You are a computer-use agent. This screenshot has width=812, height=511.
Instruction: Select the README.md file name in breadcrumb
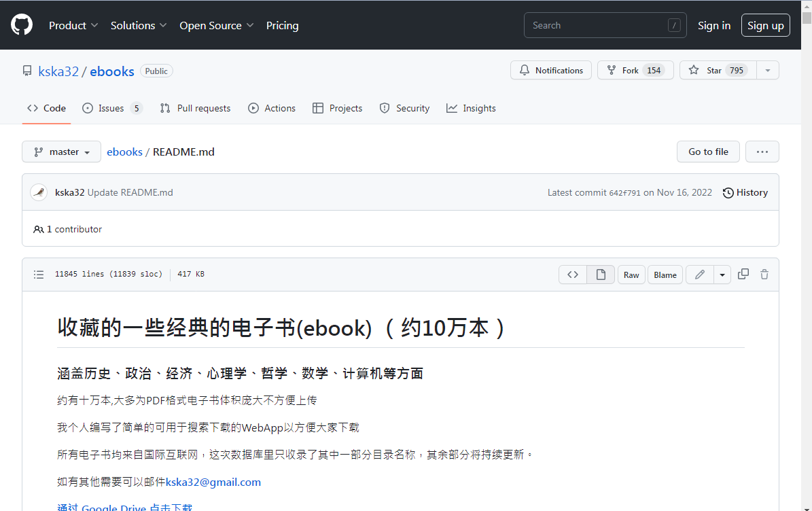(183, 152)
